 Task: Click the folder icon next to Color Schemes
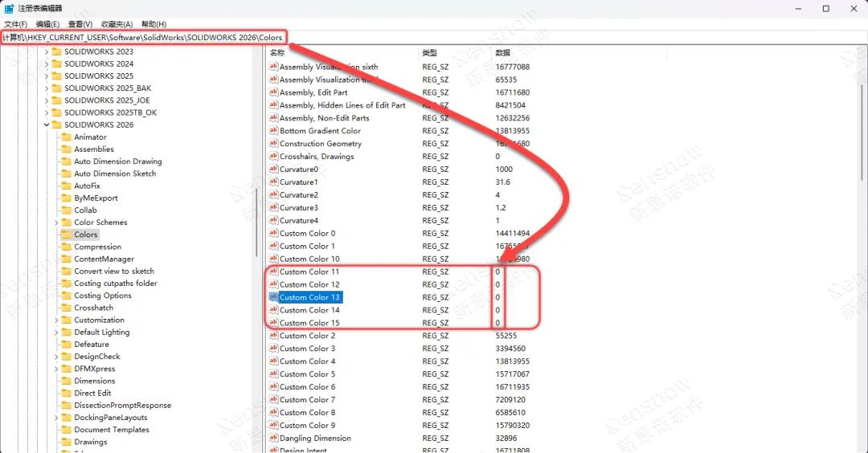click(x=66, y=222)
